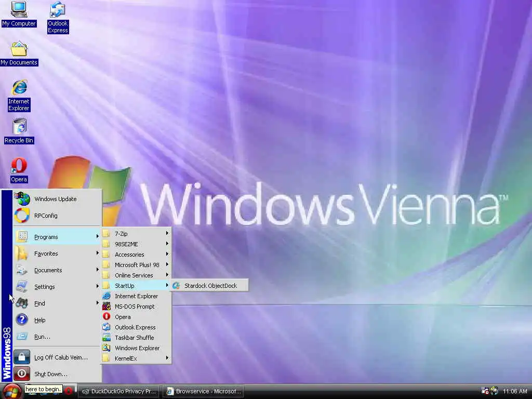Expand the 7-Zip submenu arrow
Image resolution: width=532 pixels, height=399 pixels.
pyautogui.click(x=167, y=233)
